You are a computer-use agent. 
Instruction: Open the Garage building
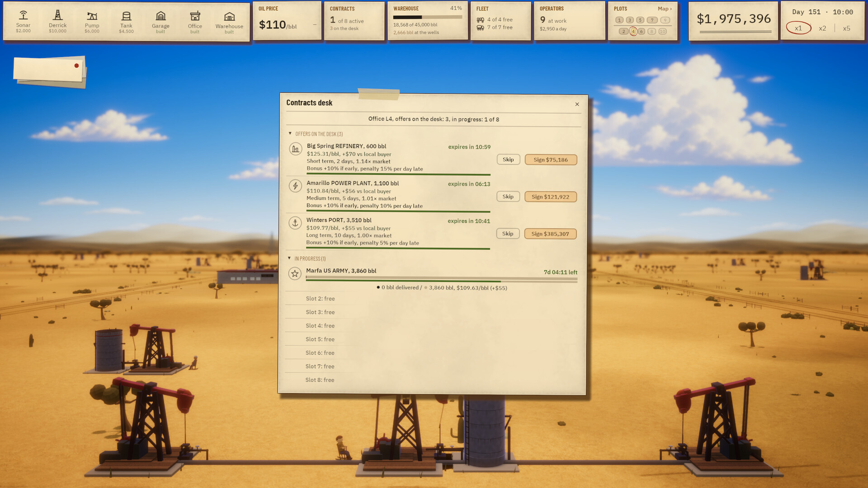point(160,21)
